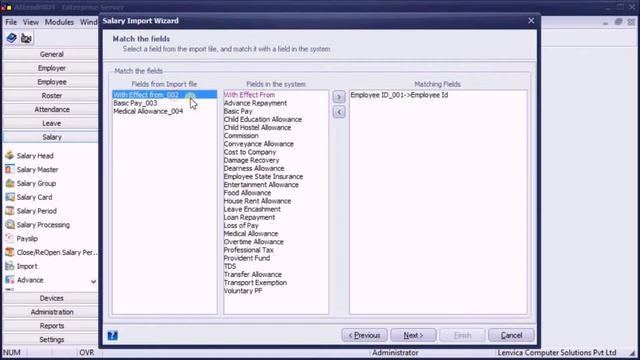Open Salary Master in sidebar
Image resolution: width=640 pixels, height=360 pixels.
37,169
